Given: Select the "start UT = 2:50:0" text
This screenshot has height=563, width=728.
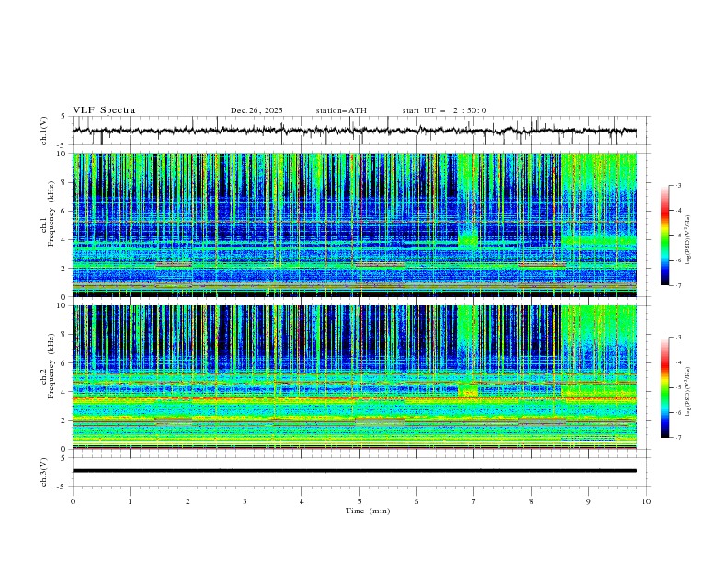Looking at the screenshot, I should [444, 110].
